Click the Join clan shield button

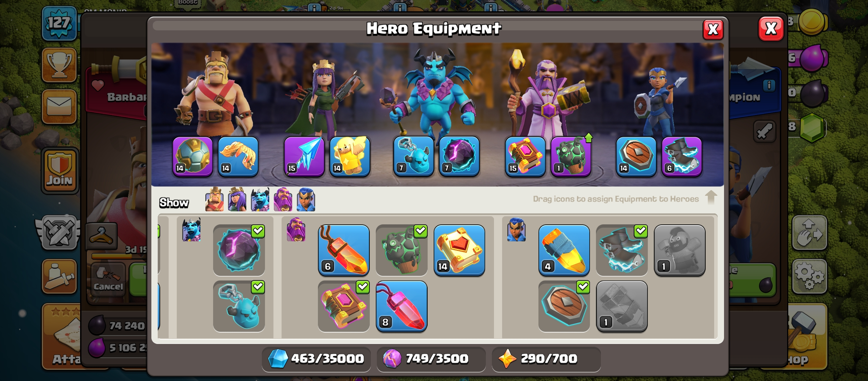[x=60, y=170]
